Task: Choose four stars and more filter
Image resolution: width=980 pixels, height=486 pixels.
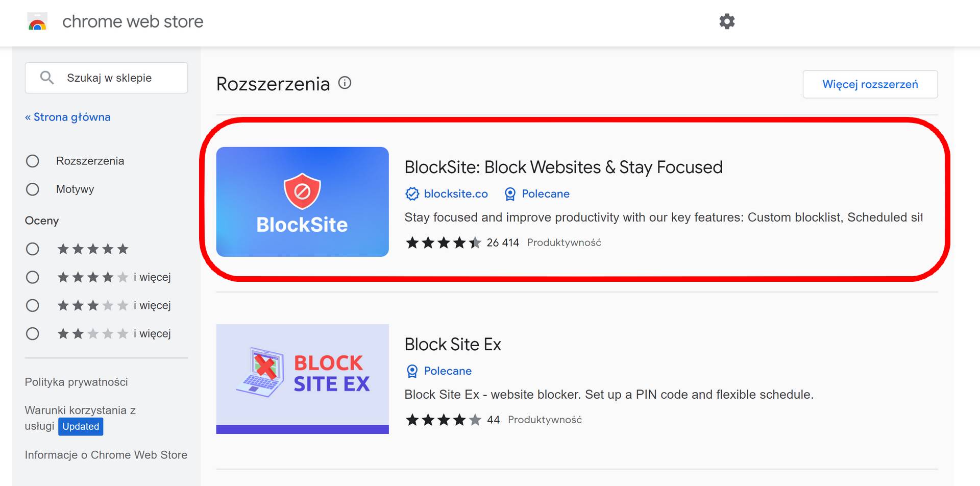Action: click(x=33, y=277)
